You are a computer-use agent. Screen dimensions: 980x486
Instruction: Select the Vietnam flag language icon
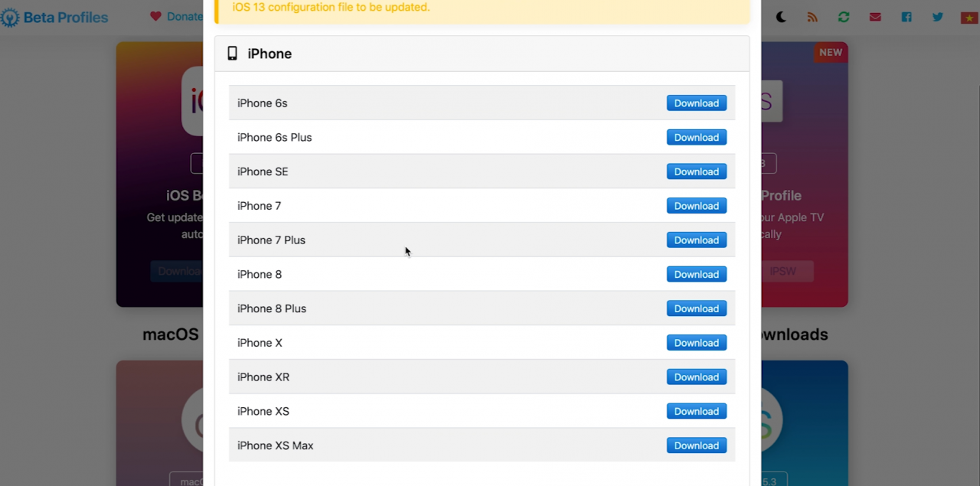(x=969, y=18)
